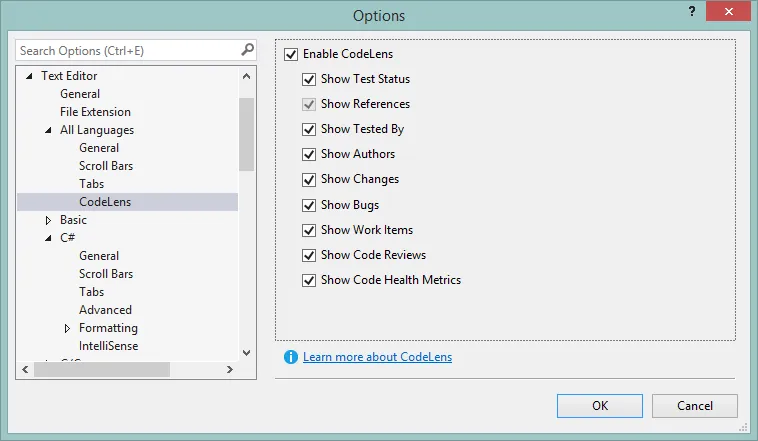Open the File Extension options page
758x441 pixels.
pyautogui.click(x=95, y=112)
